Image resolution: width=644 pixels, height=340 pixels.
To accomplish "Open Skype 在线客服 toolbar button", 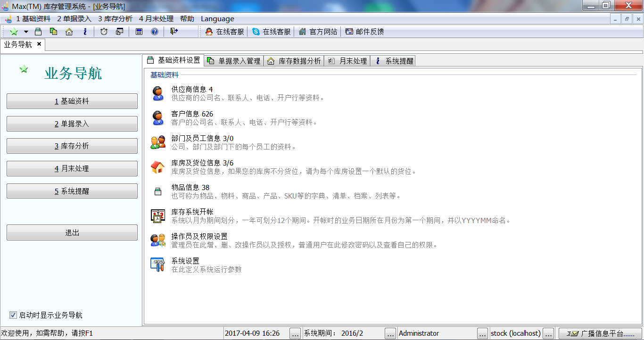I will 272,32.
